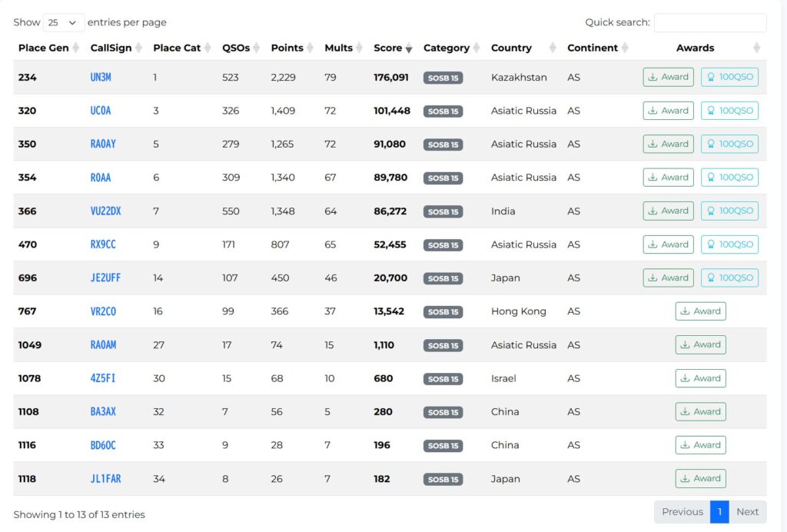787x532 pixels.
Task: Open the entries per page dropdown
Action: tap(64, 22)
